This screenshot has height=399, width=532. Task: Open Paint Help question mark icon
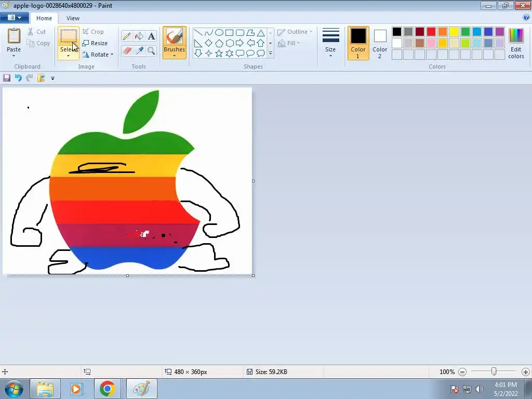(526, 18)
